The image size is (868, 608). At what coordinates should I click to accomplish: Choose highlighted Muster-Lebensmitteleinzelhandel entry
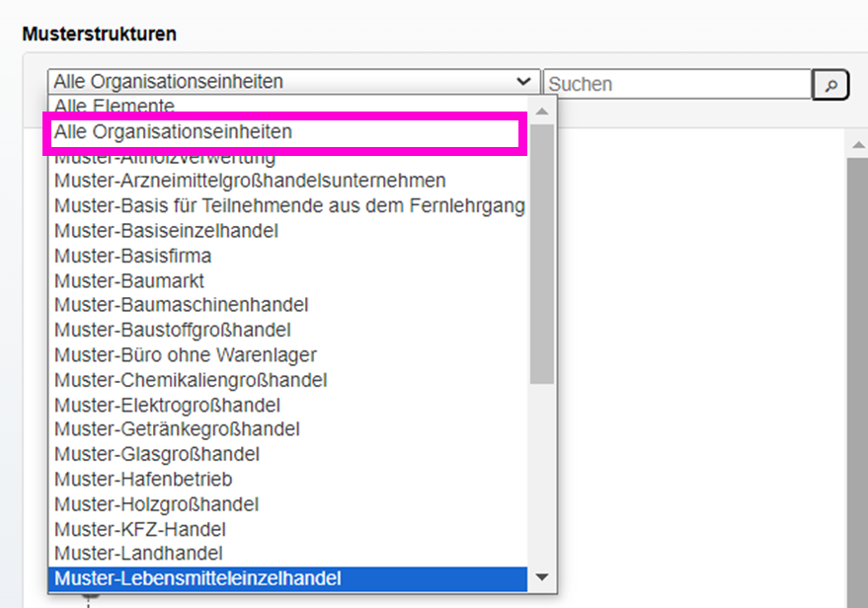[x=197, y=578]
